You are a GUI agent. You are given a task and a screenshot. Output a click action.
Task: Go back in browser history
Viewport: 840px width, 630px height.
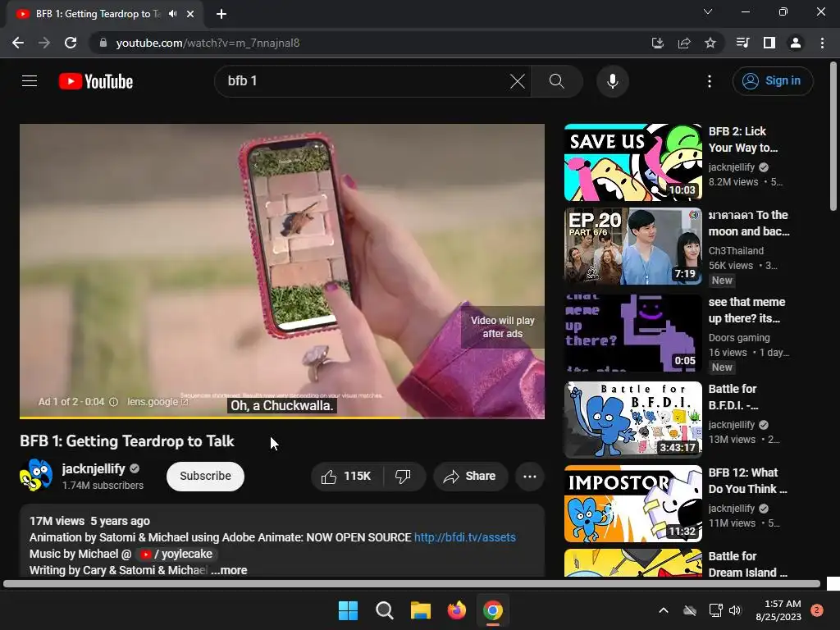click(x=18, y=43)
